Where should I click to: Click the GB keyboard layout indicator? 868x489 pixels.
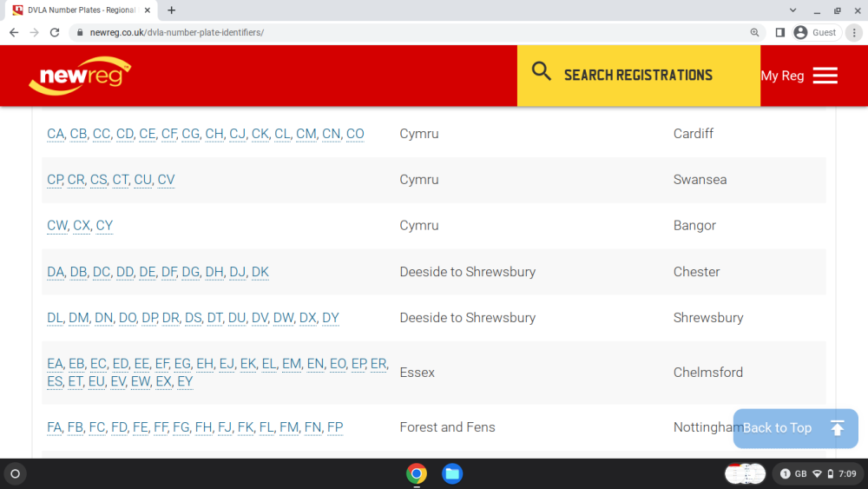point(801,474)
